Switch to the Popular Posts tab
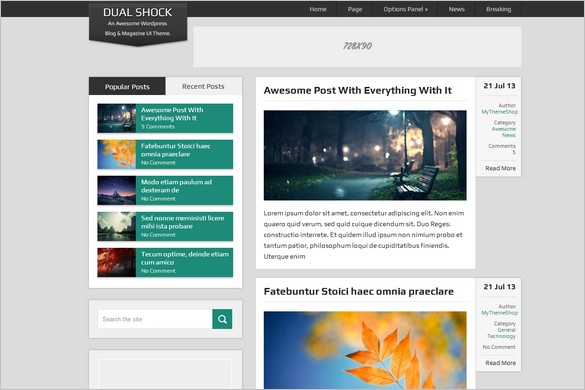The width and height of the screenshot is (585, 390). [127, 86]
